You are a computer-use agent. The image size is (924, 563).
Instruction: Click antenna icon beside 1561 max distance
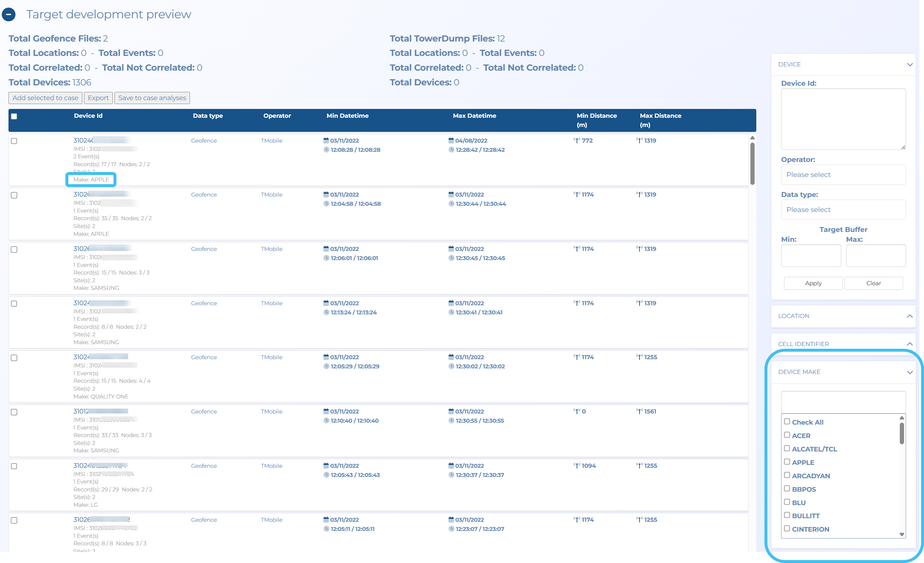pos(639,412)
